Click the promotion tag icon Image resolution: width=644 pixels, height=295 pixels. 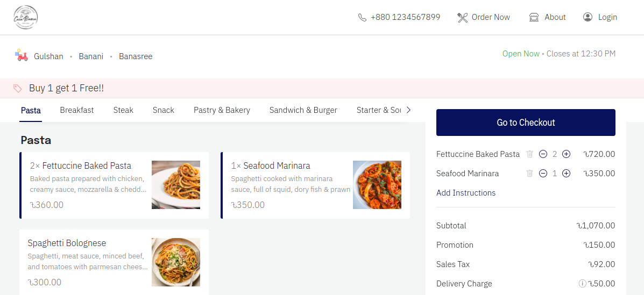tap(18, 88)
